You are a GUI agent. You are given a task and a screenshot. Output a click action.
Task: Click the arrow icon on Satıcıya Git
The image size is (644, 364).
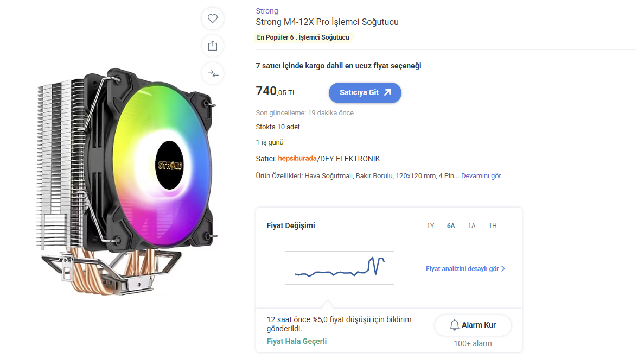pyautogui.click(x=387, y=92)
